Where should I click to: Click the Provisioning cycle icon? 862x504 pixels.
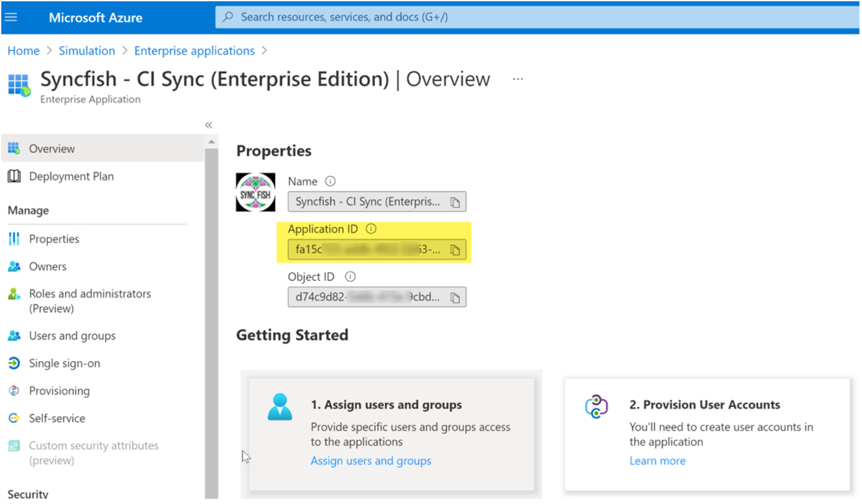[x=14, y=391]
